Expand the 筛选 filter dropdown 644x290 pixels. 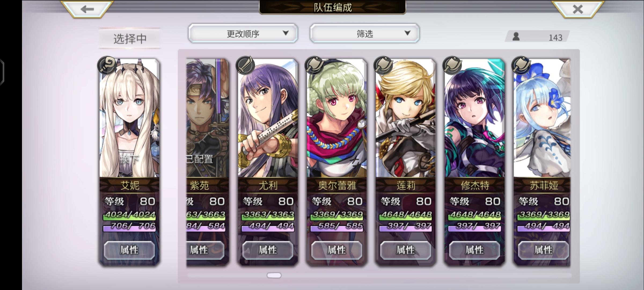(365, 33)
